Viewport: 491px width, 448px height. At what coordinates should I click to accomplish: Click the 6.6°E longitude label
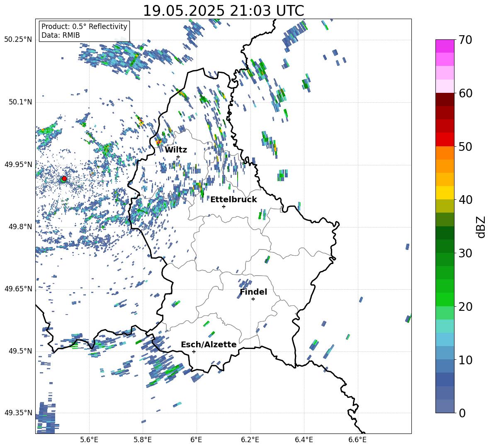click(357, 440)
